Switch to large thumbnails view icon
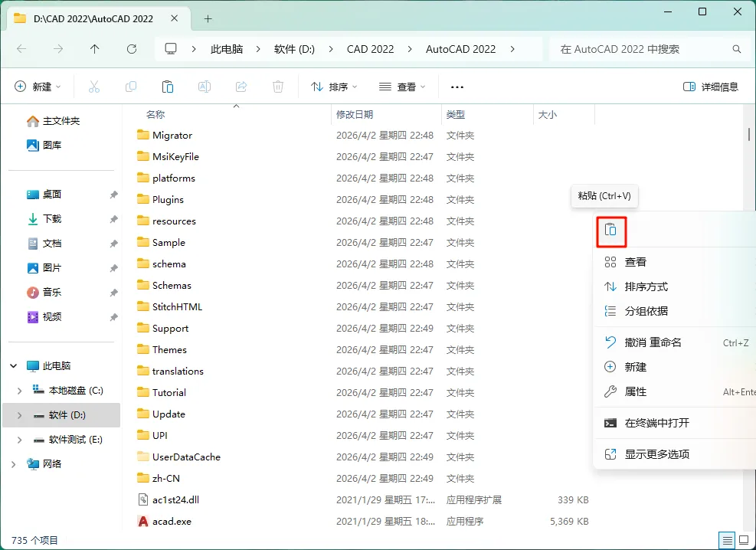 (x=744, y=540)
